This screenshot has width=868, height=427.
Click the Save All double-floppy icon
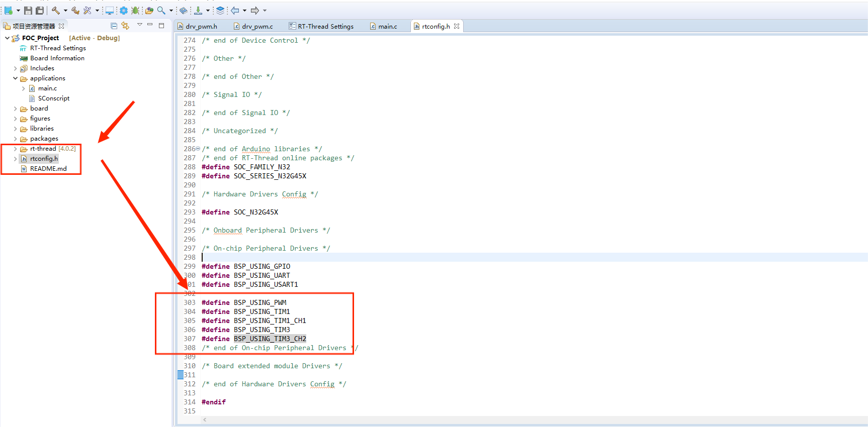(40, 10)
